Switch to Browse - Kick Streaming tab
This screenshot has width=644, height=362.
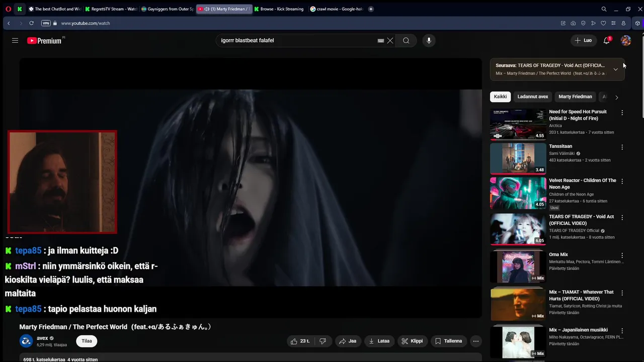[x=279, y=9]
